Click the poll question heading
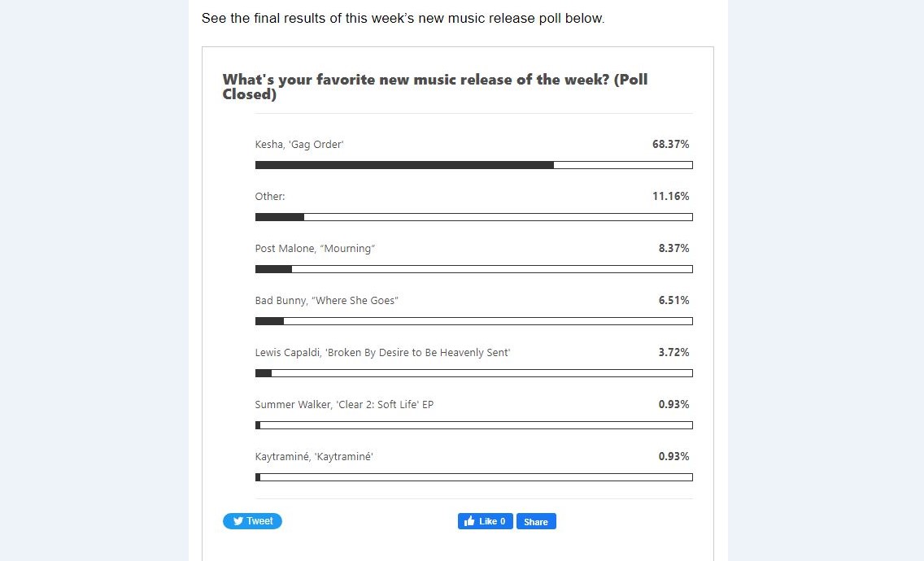 click(x=435, y=87)
